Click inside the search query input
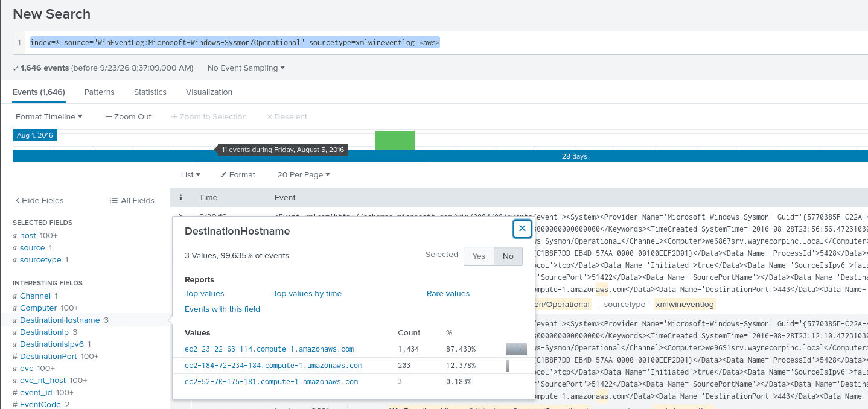The height and width of the screenshot is (409, 868). click(447, 42)
